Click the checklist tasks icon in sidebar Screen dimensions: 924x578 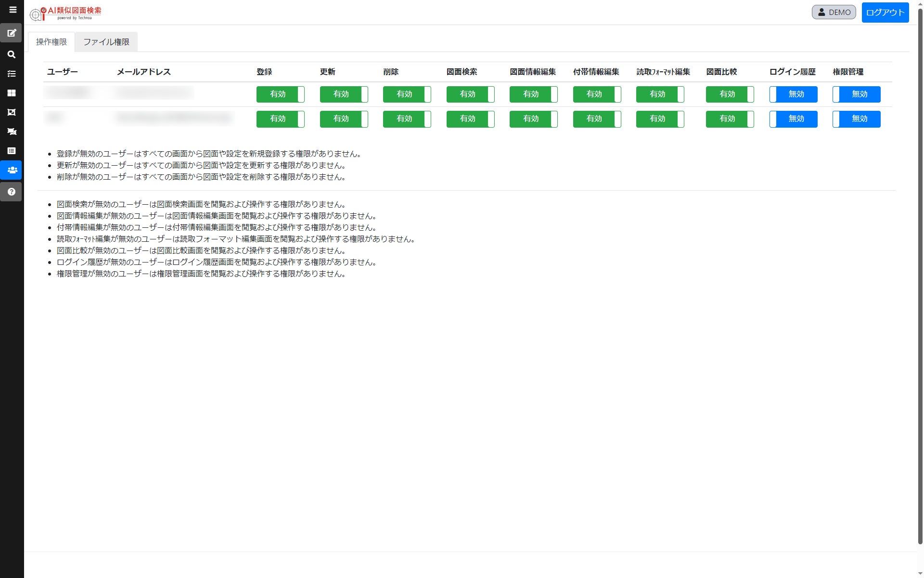[x=12, y=74]
